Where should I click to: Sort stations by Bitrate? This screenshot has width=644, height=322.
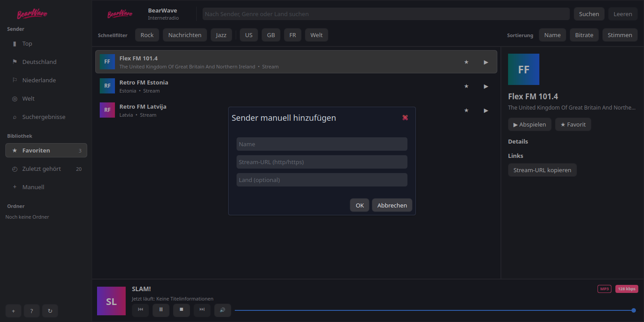[584, 35]
